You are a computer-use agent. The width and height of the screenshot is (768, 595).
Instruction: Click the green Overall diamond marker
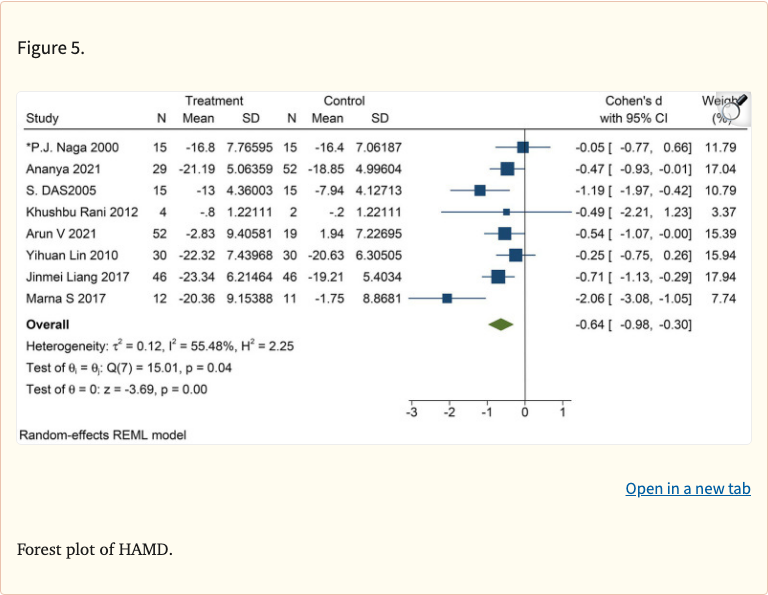(500, 324)
